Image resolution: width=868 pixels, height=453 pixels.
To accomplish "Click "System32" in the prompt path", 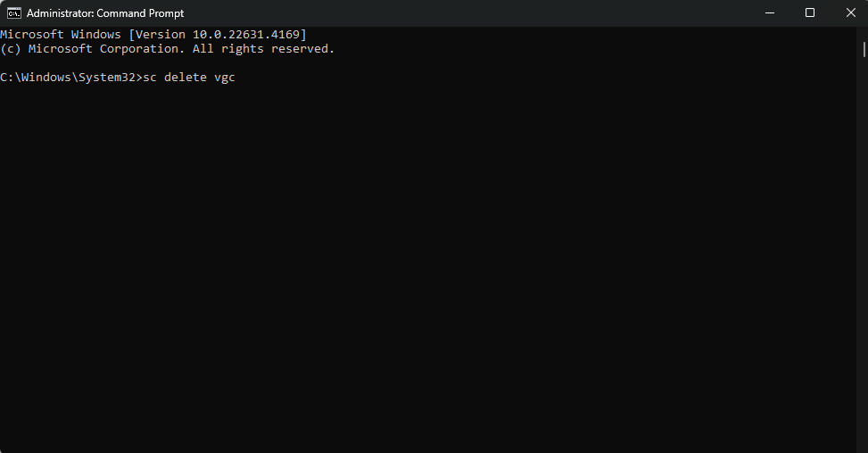I will (105, 78).
